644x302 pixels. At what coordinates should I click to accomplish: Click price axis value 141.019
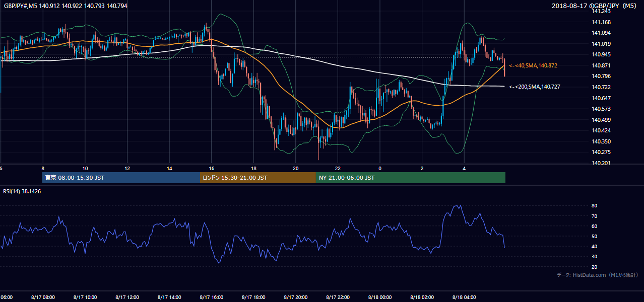click(602, 44)
